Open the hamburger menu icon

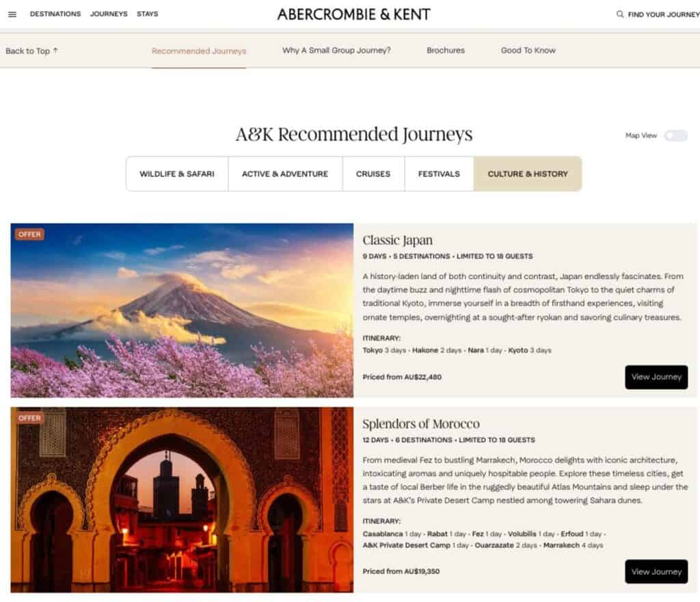12,14
